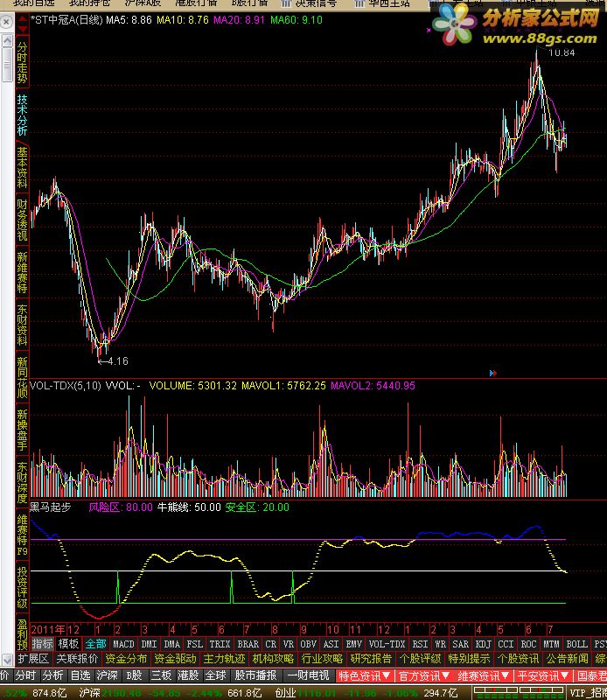Open the 东财深度 sidebar tab
Viewport: 607px width, 700px height.
(22, 482)
